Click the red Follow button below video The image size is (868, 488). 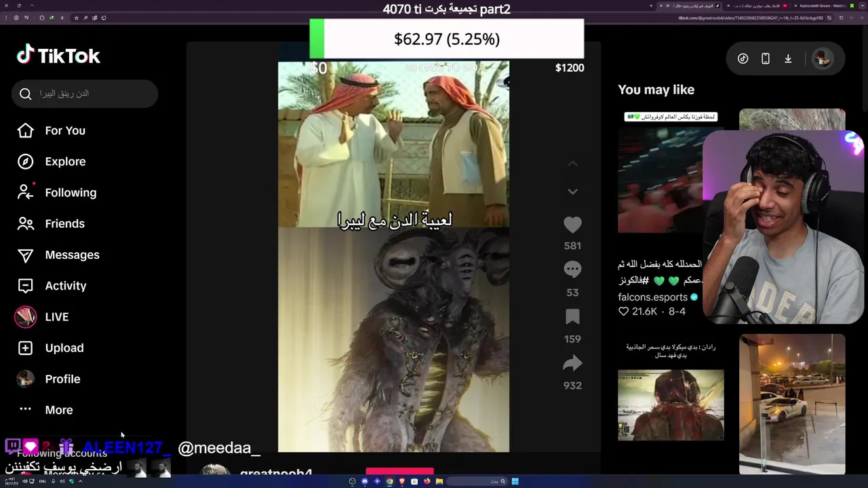[x=399, y=472]
